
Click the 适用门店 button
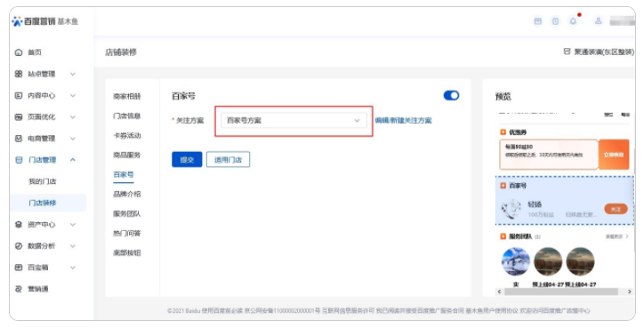pyautogui.click(x=228, y=160)
